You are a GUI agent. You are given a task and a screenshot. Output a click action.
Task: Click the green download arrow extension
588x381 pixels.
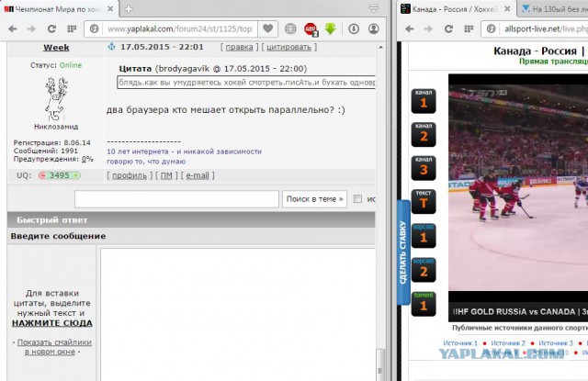(331, 28)
